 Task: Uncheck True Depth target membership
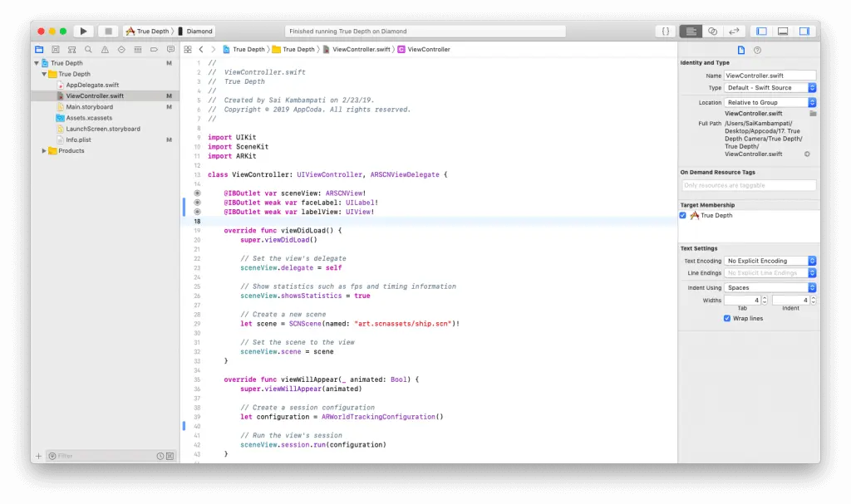[x=683, y=215]
